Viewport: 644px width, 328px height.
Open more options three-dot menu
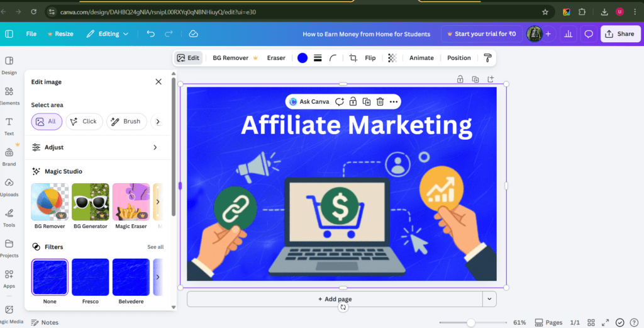click(394, 101)
